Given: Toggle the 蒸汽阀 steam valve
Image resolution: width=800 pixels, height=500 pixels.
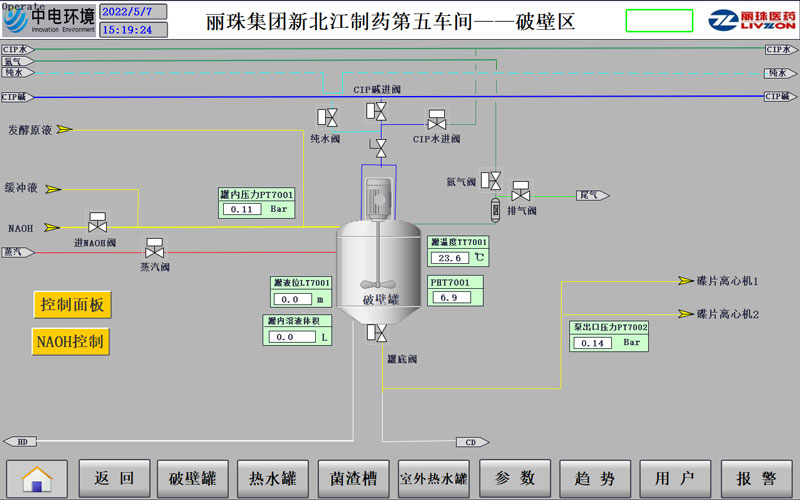Looking at the screenshot, I should click(154, 248).
